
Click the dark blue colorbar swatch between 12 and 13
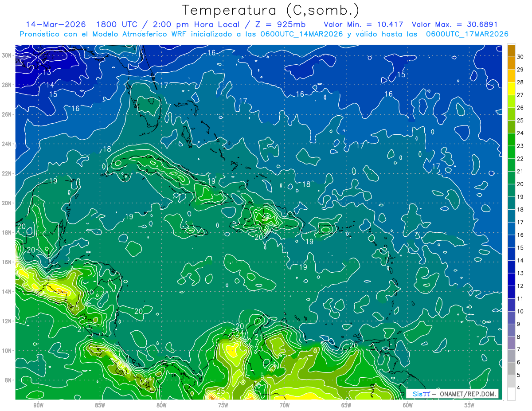511,279
